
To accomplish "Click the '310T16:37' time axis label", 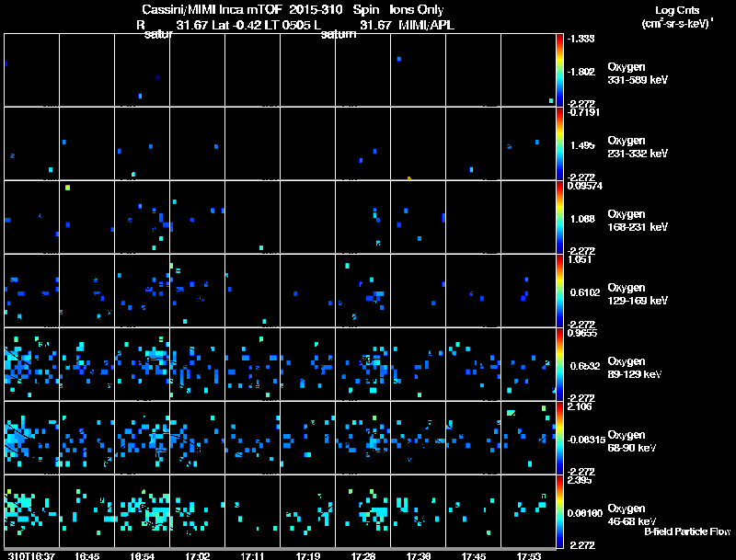I will 31,555.
